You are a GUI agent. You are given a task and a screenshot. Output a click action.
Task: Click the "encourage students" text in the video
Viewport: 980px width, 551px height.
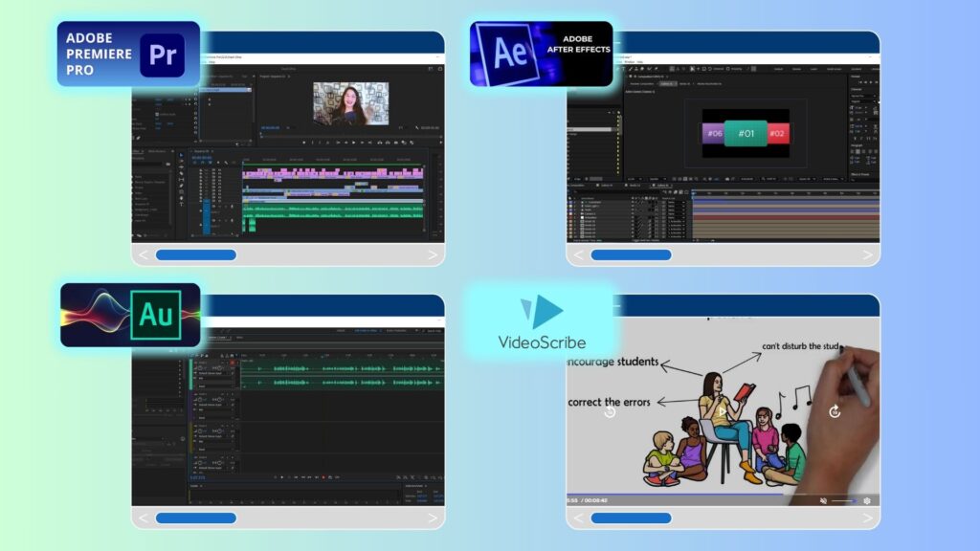[x=612, y=362]
